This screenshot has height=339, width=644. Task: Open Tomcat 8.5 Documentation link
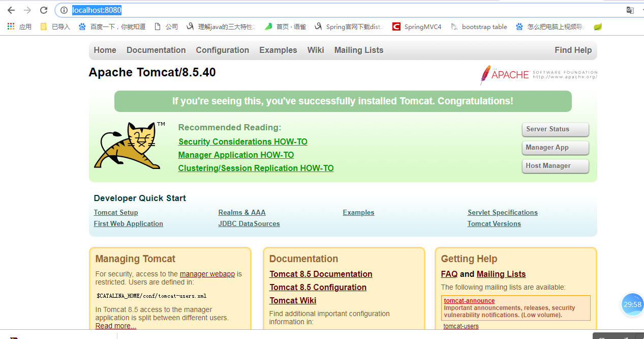321,274
